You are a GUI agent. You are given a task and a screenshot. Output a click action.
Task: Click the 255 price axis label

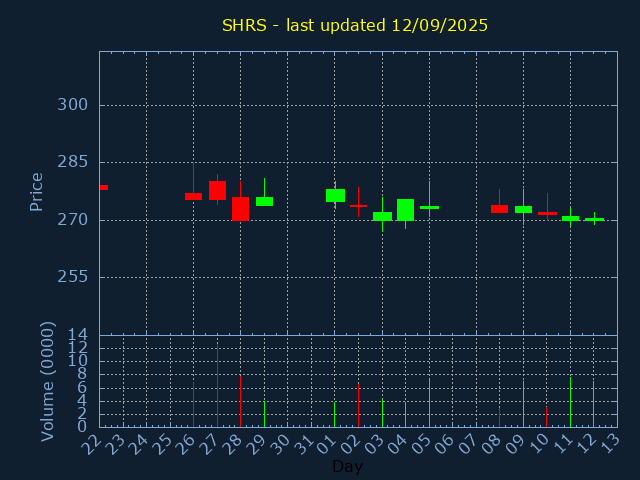[x=72, y=277]
